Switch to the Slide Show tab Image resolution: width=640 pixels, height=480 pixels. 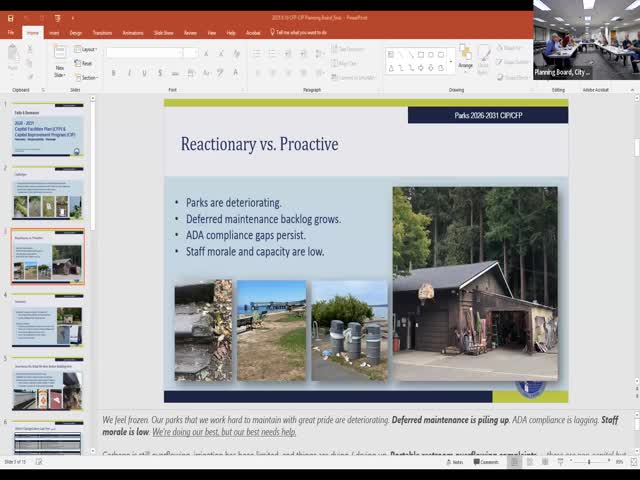tap(164, 33)
